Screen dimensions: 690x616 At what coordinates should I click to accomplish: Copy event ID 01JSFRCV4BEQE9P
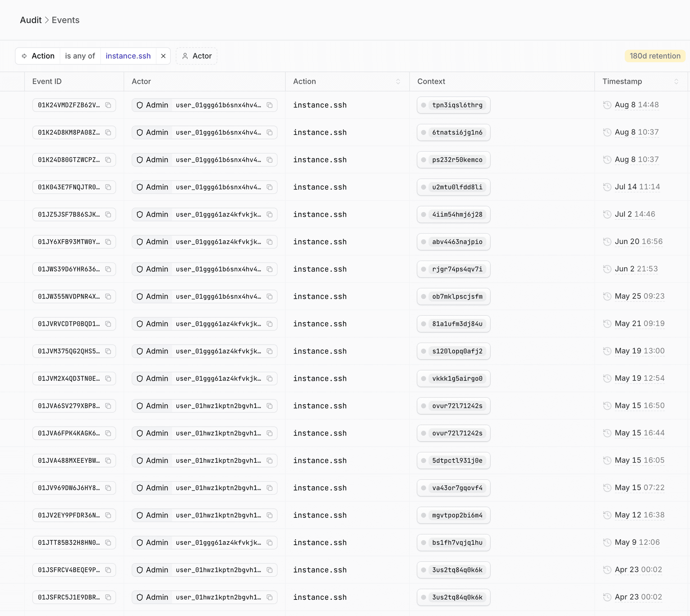tap(108, 570)
